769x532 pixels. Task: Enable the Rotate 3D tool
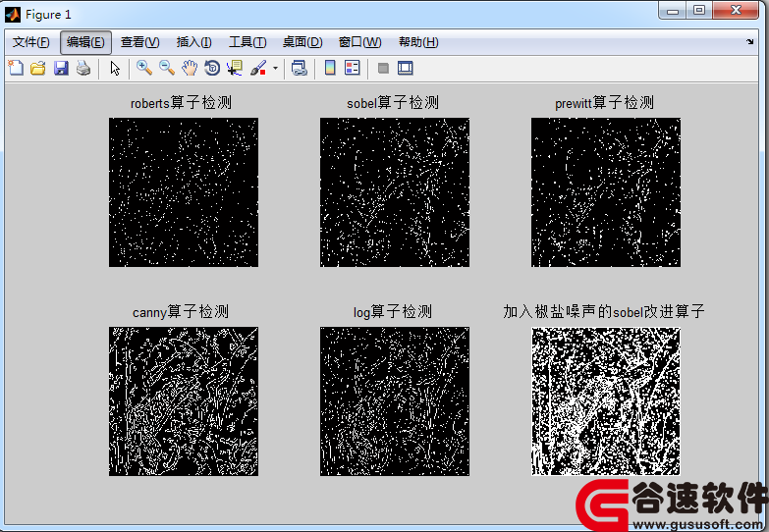[212, 68]
